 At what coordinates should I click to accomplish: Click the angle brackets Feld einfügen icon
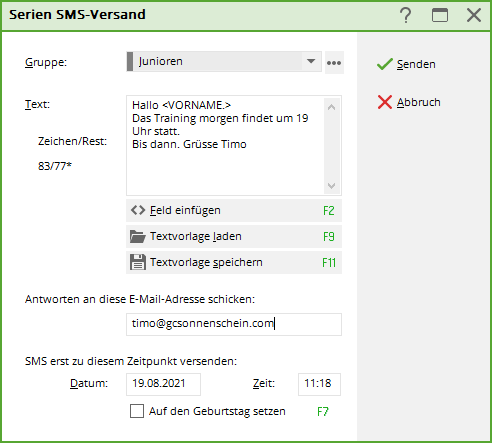coord(138,210)
